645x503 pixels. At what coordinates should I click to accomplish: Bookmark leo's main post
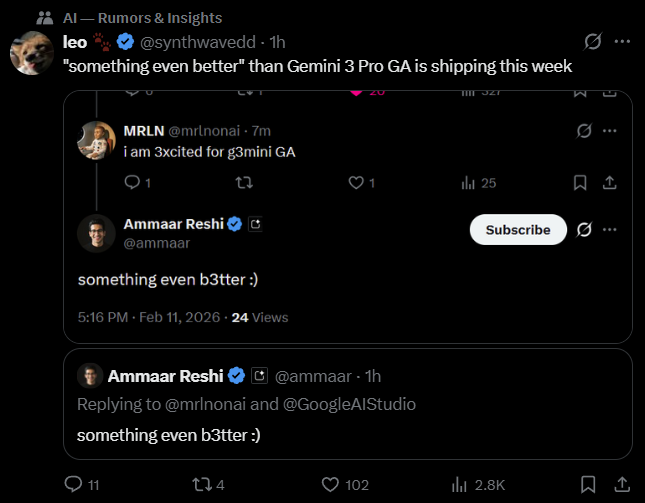[588, 484]
